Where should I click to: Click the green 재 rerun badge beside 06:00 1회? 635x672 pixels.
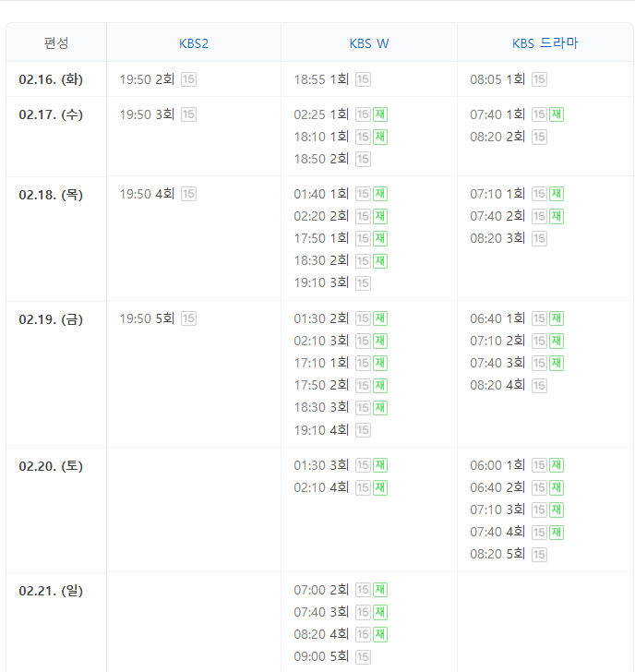click(557, 465)
